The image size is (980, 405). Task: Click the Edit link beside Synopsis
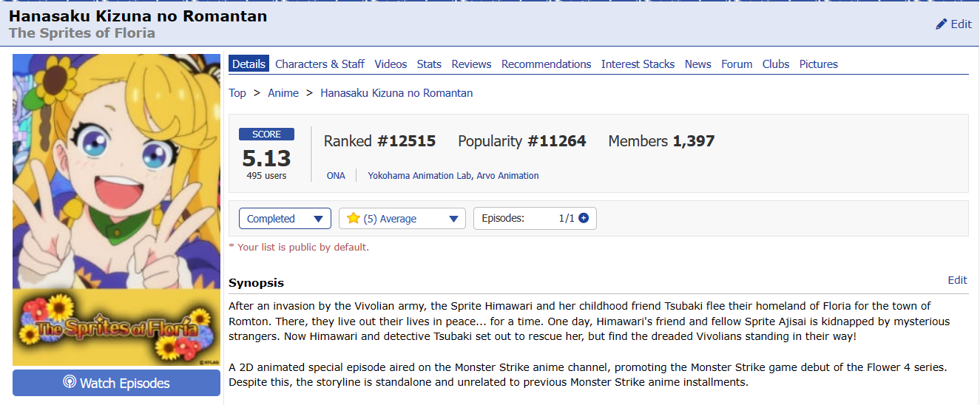[x=957, y=280]
